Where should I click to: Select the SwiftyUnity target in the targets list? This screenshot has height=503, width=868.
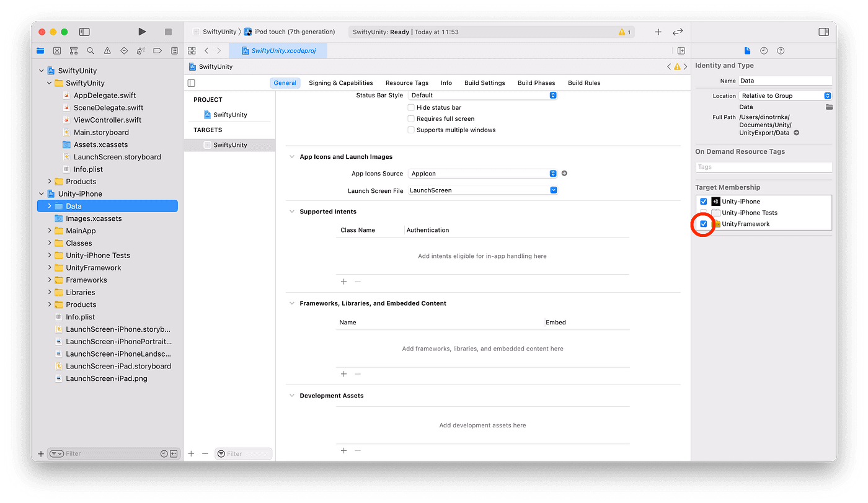[x=229, y=145]
